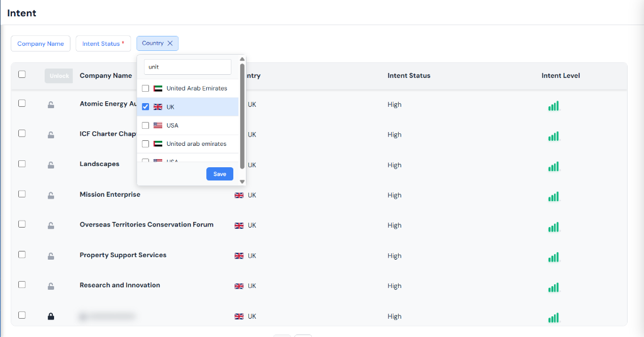Click intent level bars for Property Support Services
Viewport: 644px width, 337px height.
point(553,257)
